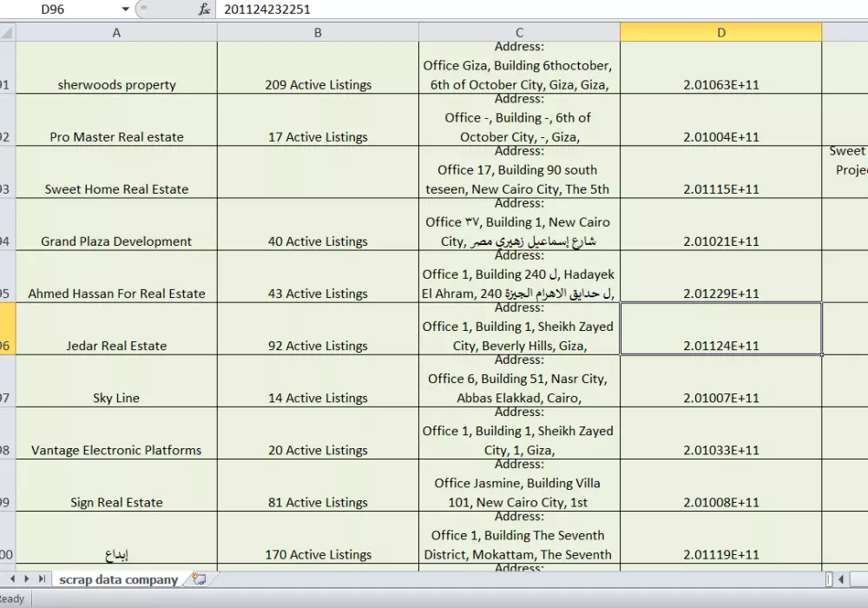Viewport: 868px width, 608px height.
Task: Select the 'Sweet Home Real Estate' cell
Action: 116,172
